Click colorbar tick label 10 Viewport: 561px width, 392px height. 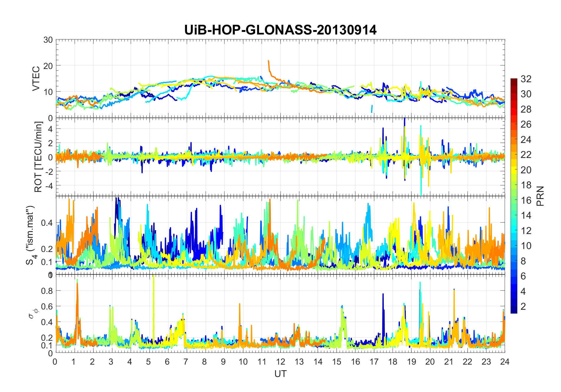tap(526, 246)
